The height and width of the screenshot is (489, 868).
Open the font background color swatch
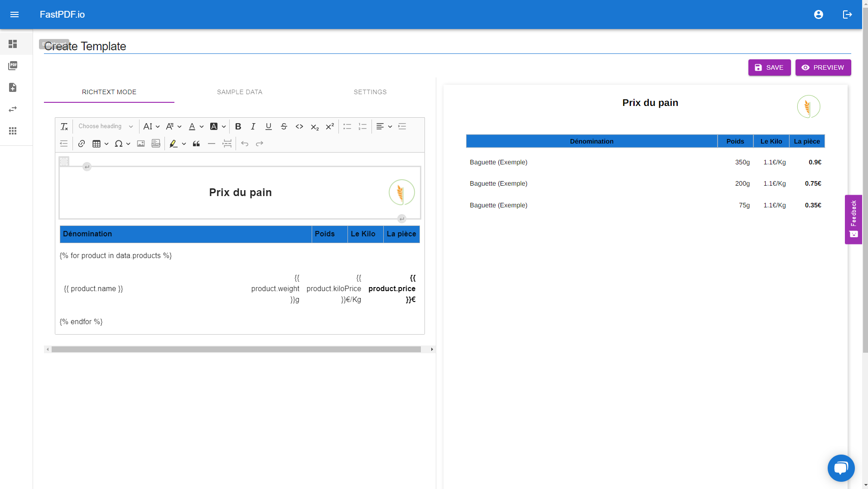click(x=215, y=126)
